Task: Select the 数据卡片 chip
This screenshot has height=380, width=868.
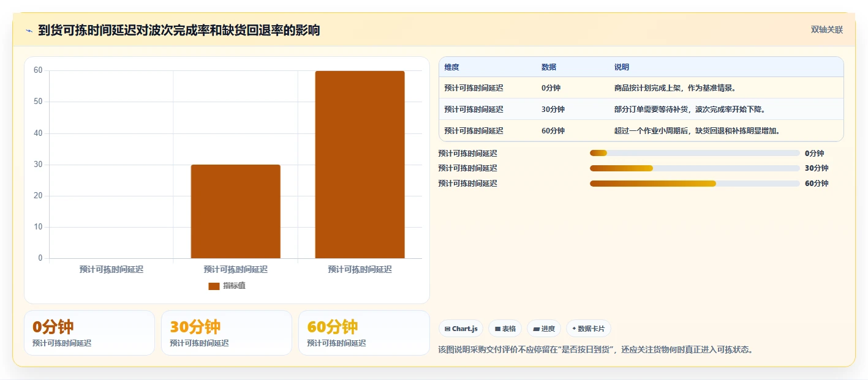Action: 588,329
